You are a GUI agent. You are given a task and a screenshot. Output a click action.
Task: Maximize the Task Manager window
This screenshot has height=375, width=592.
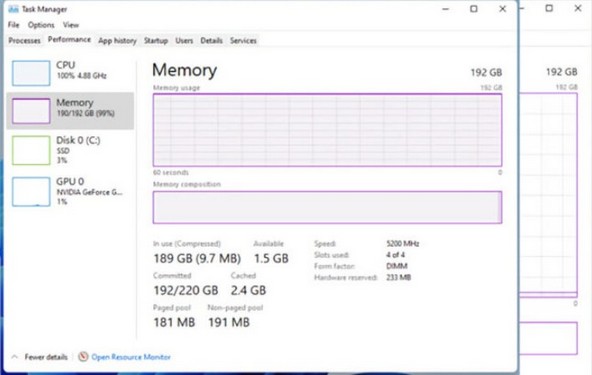pos(474,9)
